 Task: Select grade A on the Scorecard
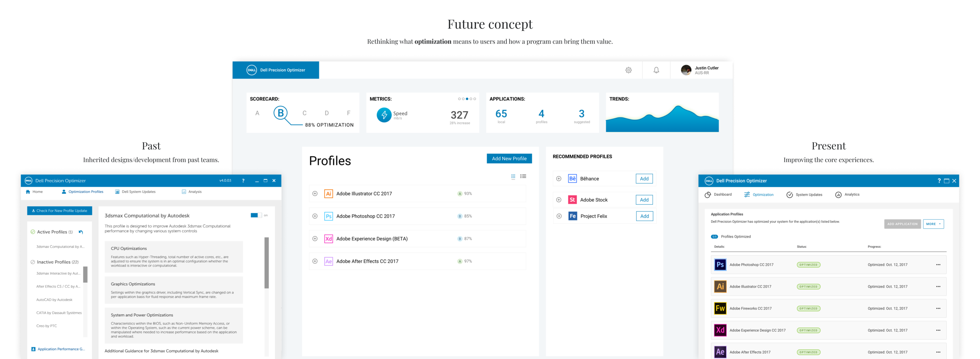pyautogui.click(x=257, y=113)
